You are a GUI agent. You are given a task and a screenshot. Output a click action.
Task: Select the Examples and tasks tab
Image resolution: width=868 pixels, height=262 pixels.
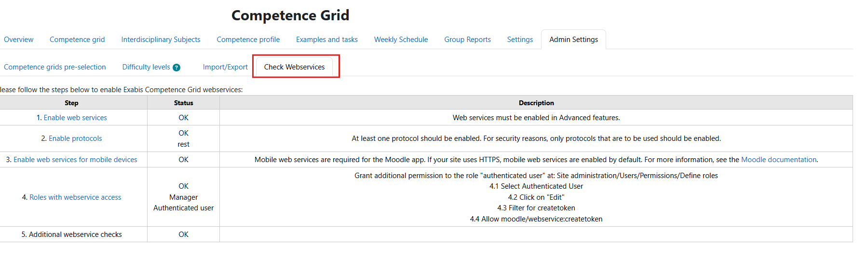326,40
